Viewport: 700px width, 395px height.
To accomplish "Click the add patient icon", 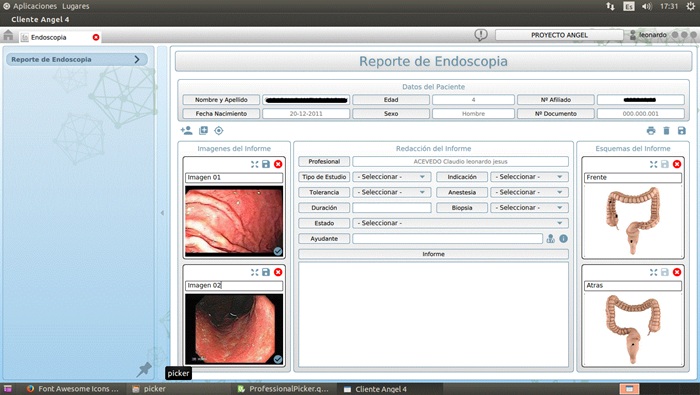I will tap(187, 130).
